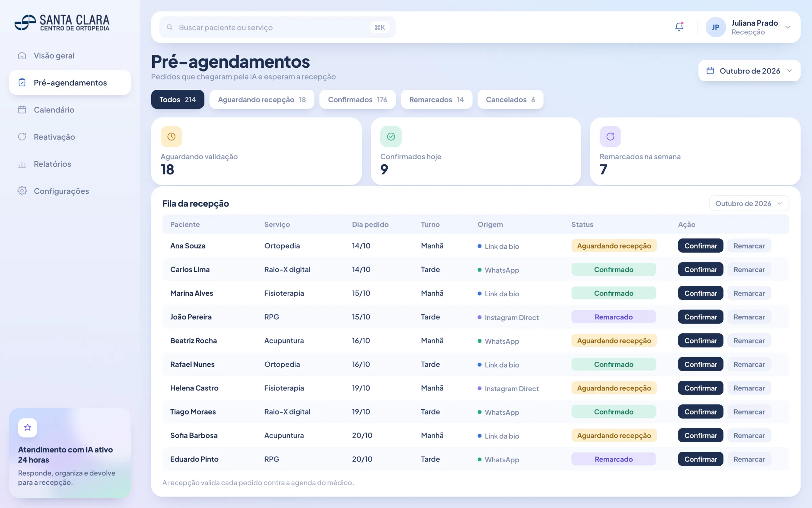
Task: Click the Santa Clara logo
Action: pos(62,23)
